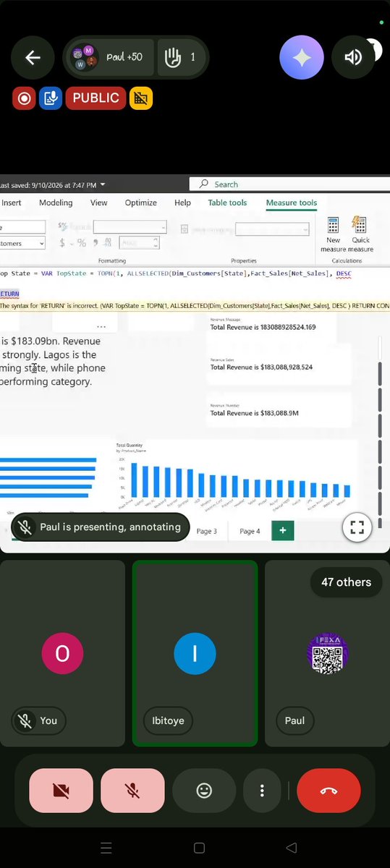Select the Total Revenue is $183,088.9M card
This screenshot has width=390, height=868.
(x=279, y=409)
